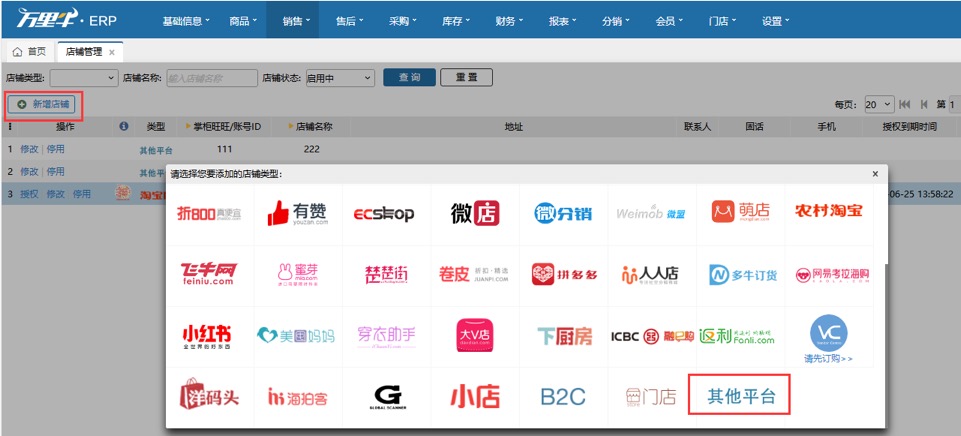This screenshot has width=961, height=436.
Task: Select the 门店 store logo
Action: [x=650, y=397]
